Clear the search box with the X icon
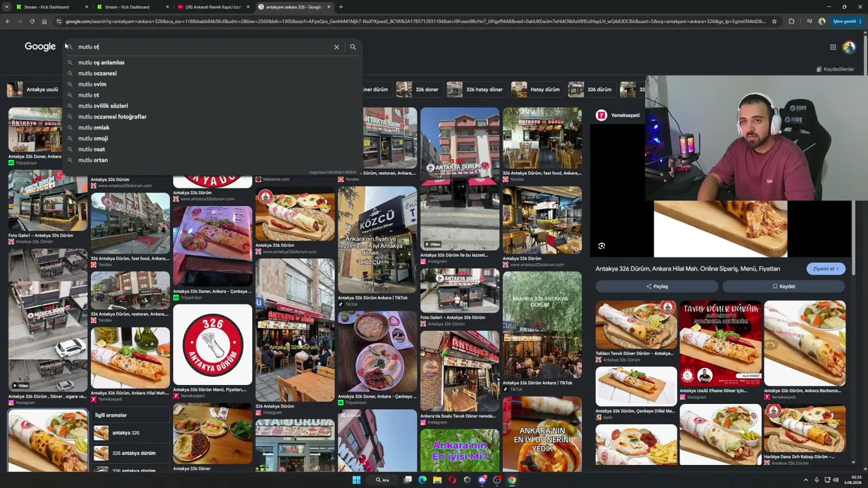Viewport: 868px width, 488px height. pos(336,47)
